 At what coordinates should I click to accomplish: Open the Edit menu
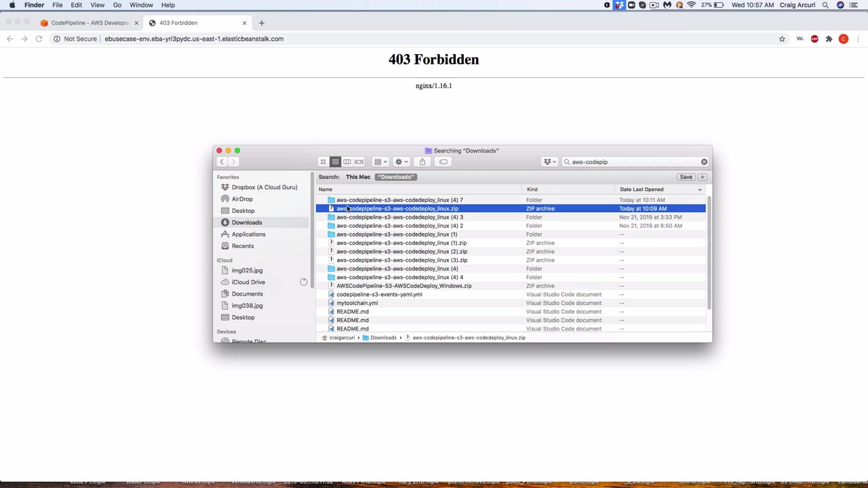point(77,5)
